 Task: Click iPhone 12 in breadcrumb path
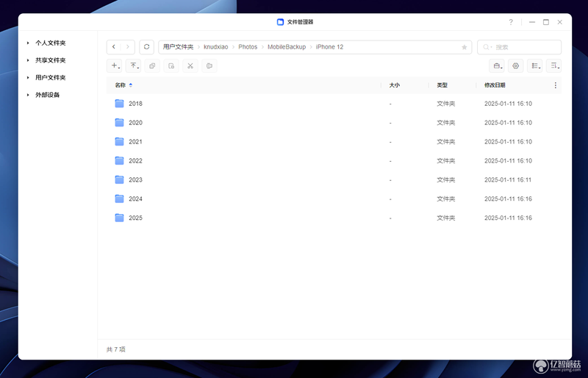point(329,47)
